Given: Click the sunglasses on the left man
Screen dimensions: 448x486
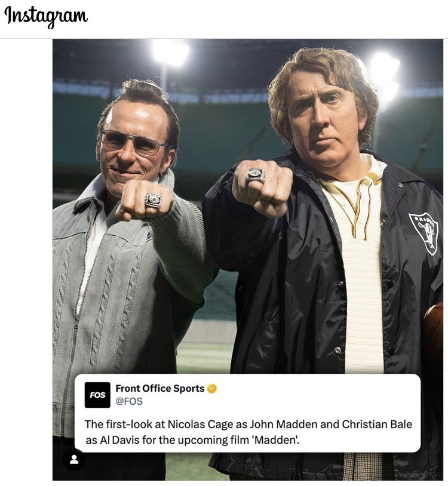Looking at the screenshot, I should click(x=131, y=142).
